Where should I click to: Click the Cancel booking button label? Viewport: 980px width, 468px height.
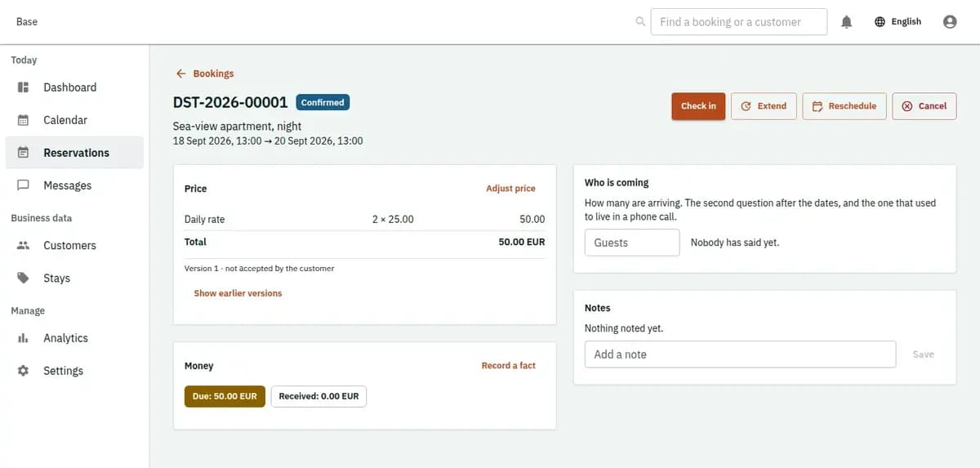coord(933,106)
